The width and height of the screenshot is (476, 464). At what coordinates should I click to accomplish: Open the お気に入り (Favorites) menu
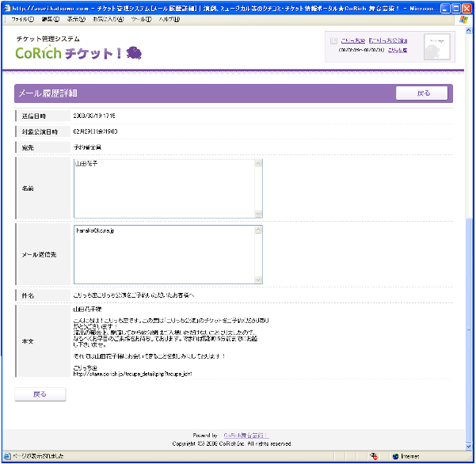point(109,19)
